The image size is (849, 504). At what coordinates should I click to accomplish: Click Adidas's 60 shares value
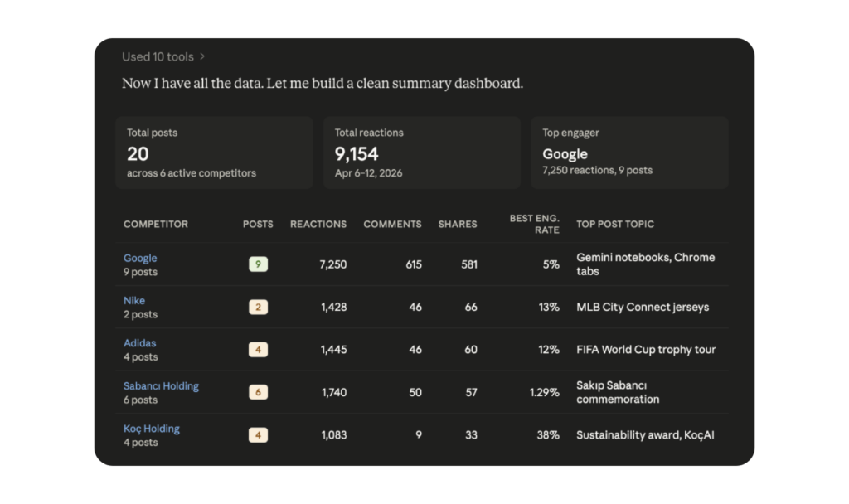[471, 351]
